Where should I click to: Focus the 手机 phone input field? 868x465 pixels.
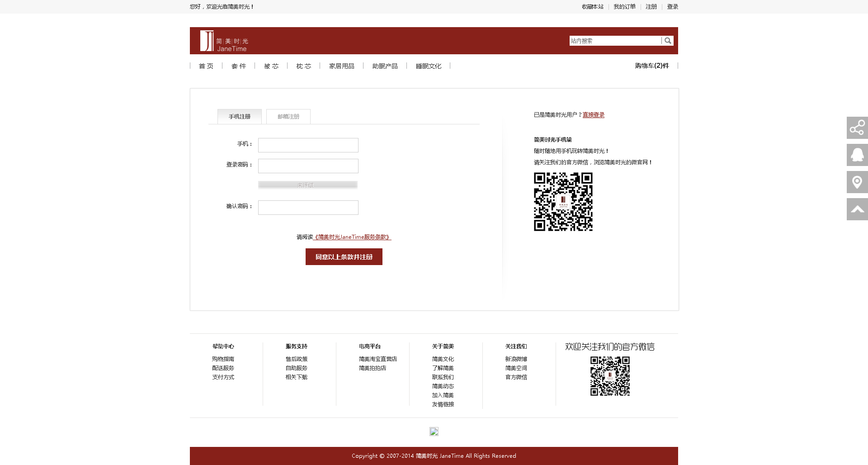coord(308,145)
